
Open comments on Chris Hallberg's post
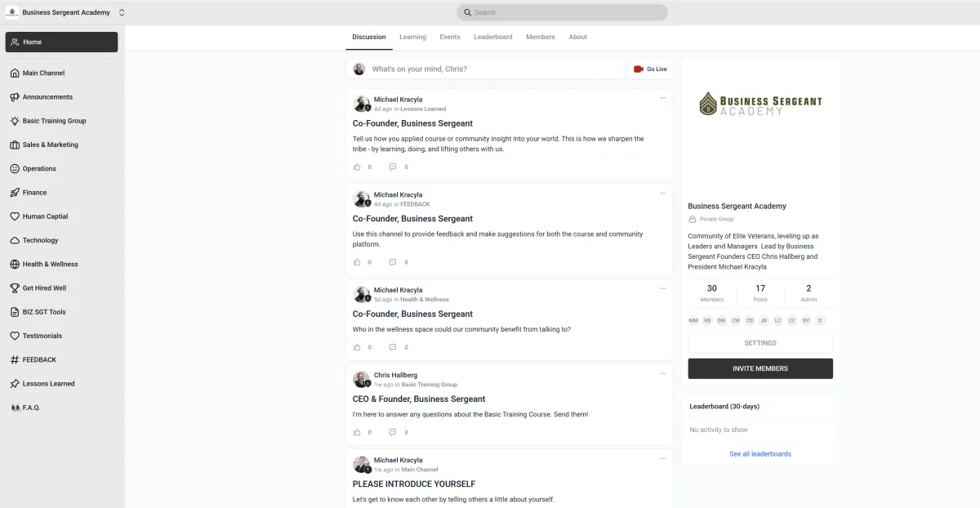(393, 432)
